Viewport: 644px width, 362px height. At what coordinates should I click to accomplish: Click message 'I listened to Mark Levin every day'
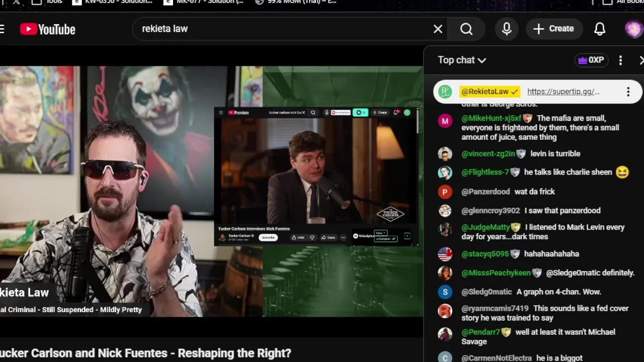coord(543,232)
